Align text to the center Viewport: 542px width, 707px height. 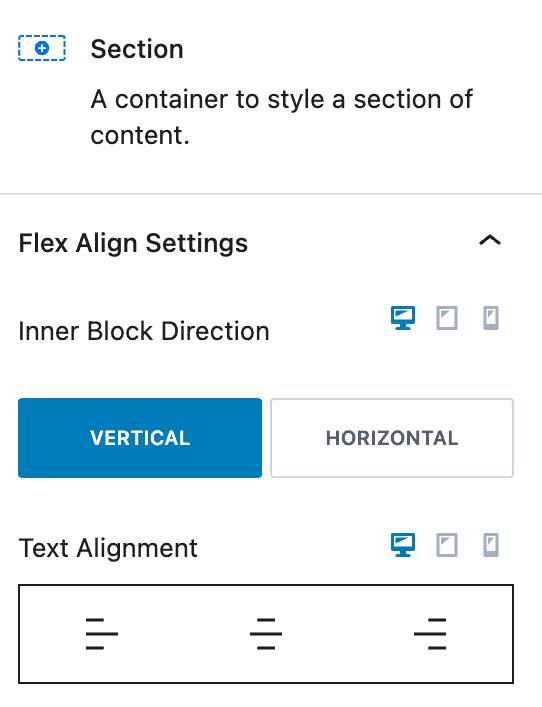(266, 634)
